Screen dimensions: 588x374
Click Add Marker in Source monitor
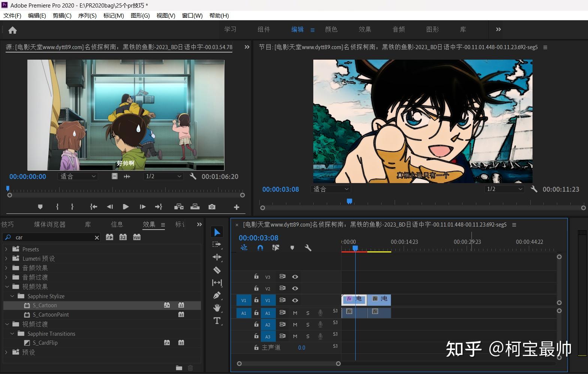coord(40,207)
